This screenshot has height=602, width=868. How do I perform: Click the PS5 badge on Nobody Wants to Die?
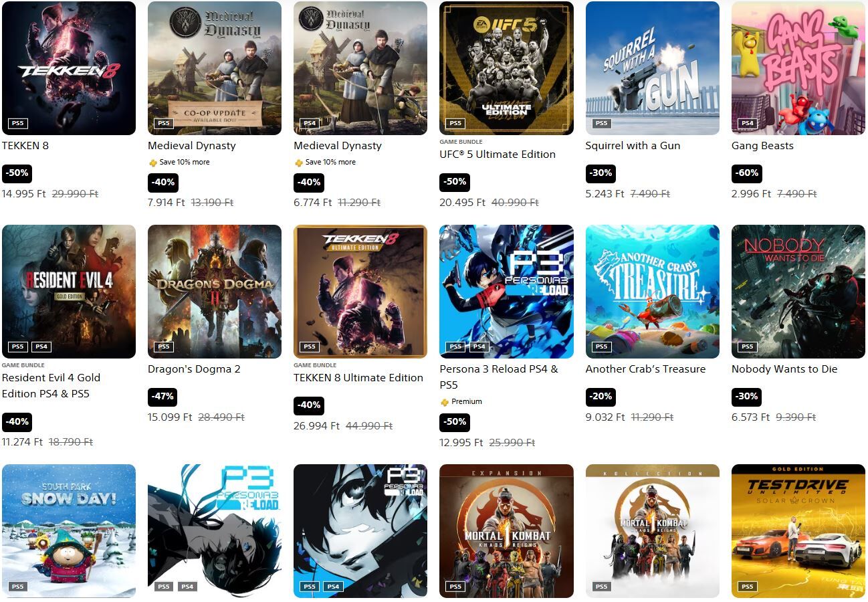point(747,346)
